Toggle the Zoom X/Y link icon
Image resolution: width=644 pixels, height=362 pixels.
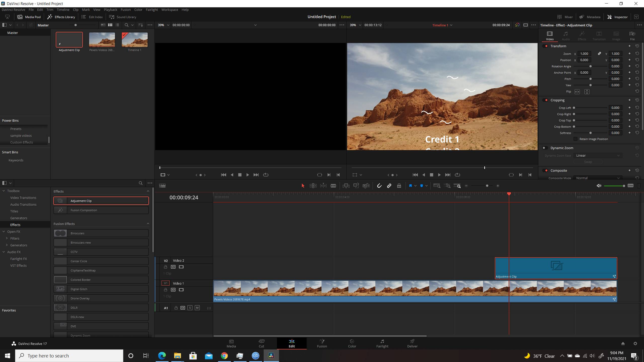click(x=599, y=54)
